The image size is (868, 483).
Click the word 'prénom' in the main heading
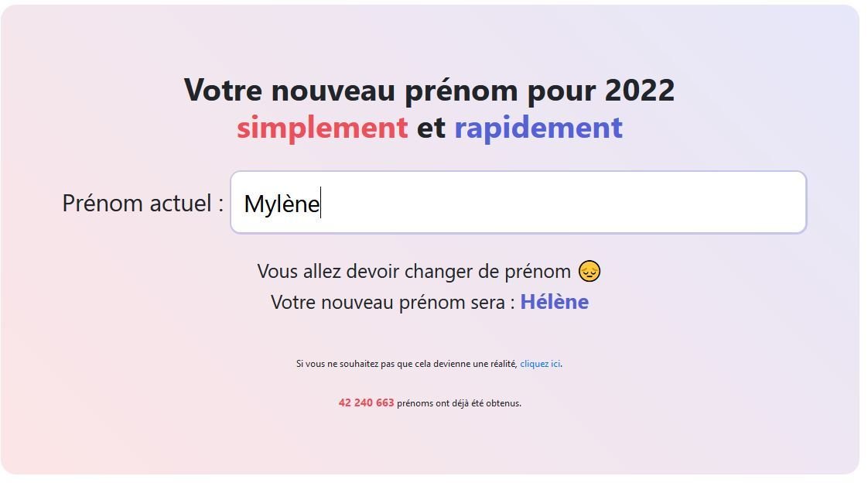click(x=462, y=91)
